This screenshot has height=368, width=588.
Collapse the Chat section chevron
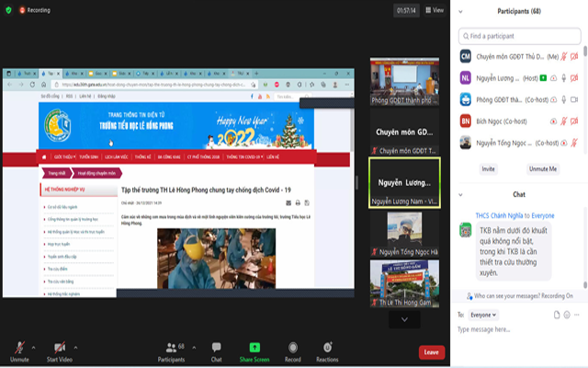460,195
